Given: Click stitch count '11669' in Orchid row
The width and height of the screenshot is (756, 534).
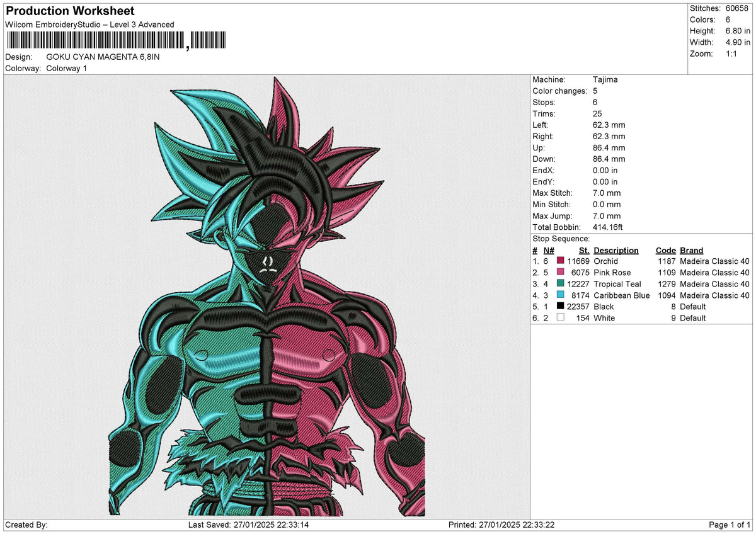Looking at the screenshot, I should [578, 261].
